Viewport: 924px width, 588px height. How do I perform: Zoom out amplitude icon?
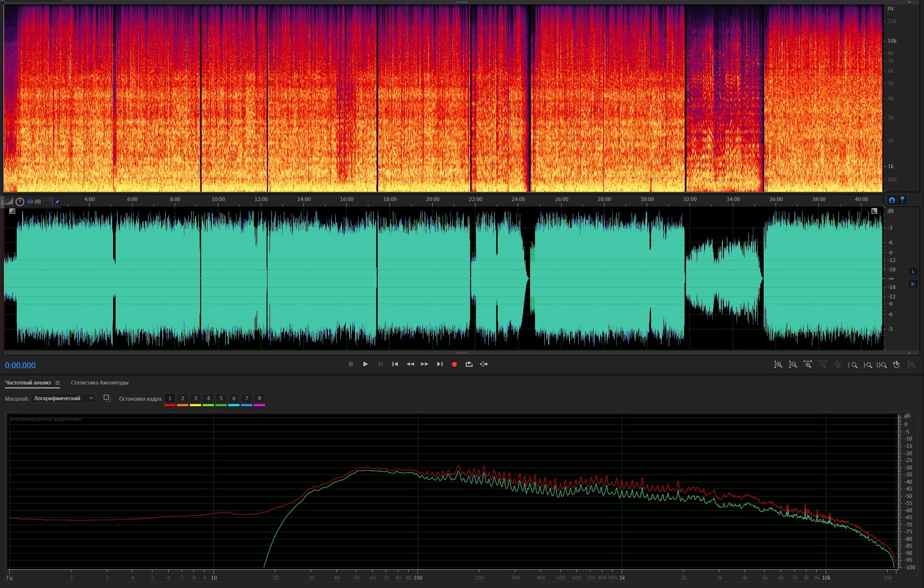[x=793, y=365]
